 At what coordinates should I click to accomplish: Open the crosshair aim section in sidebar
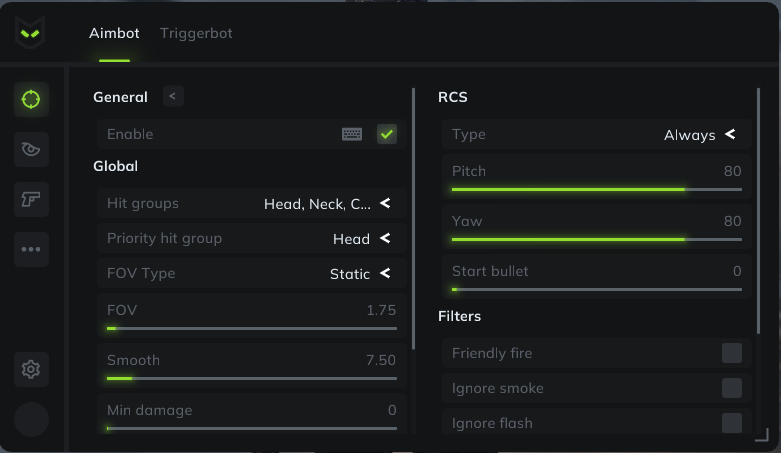click(x=31, y=99)
